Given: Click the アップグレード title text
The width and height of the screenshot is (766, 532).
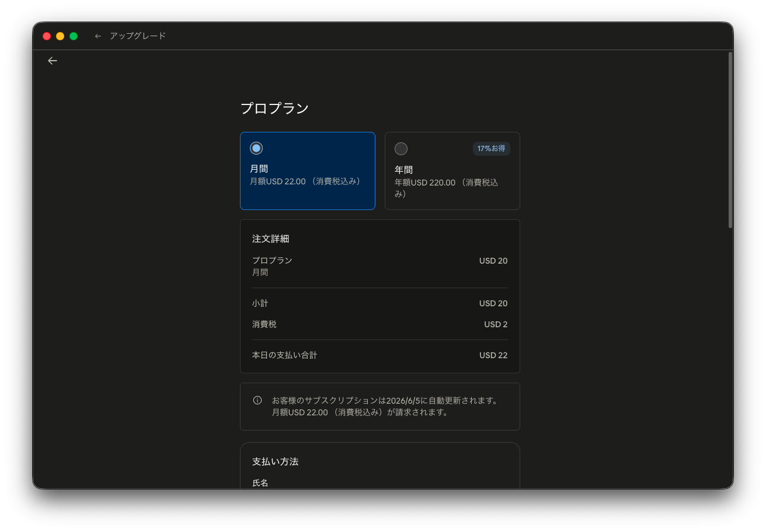Looking at the screenshot, I should pyautogui.click(x=138, y=36).
